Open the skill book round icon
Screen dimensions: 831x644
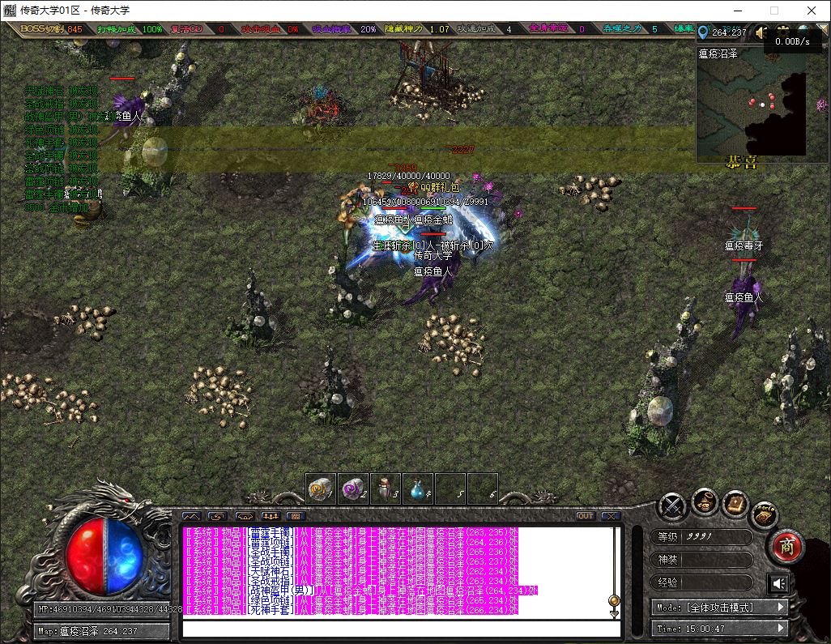click(x=735, y=504)
